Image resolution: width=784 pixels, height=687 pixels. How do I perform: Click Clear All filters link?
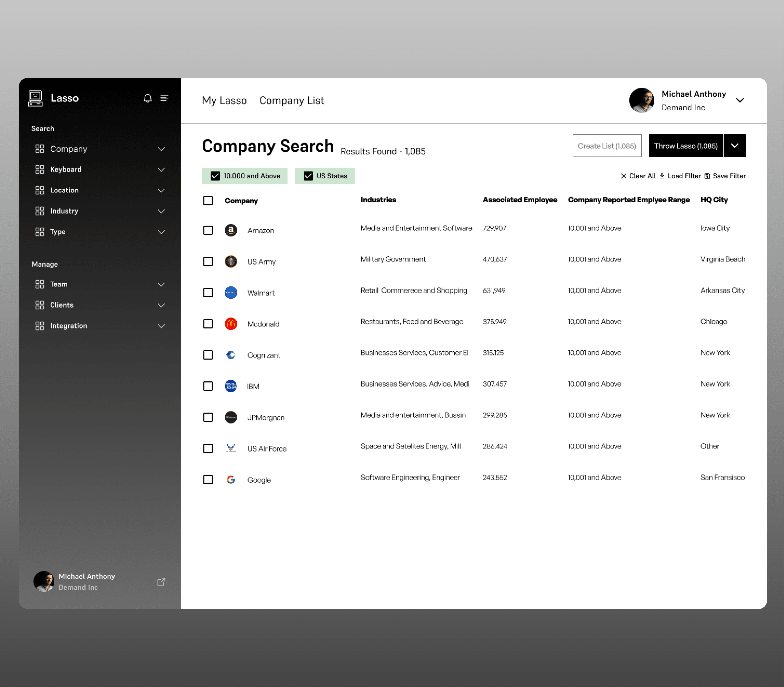642,176
